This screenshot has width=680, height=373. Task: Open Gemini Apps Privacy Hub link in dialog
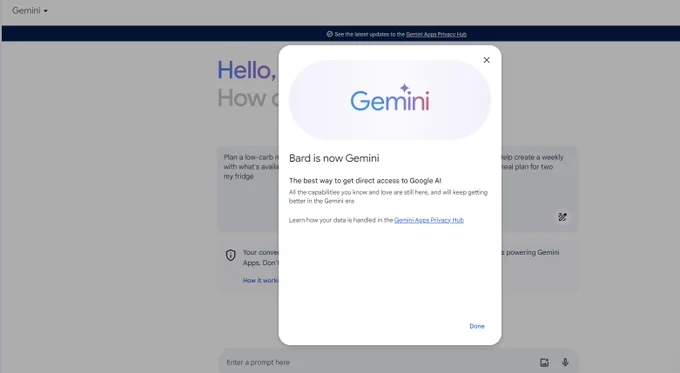429,220
